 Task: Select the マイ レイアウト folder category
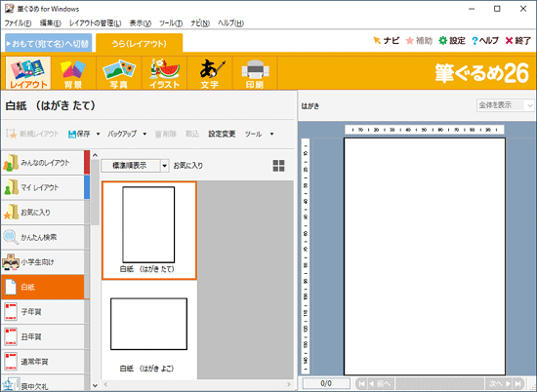(x=42, y=187)
